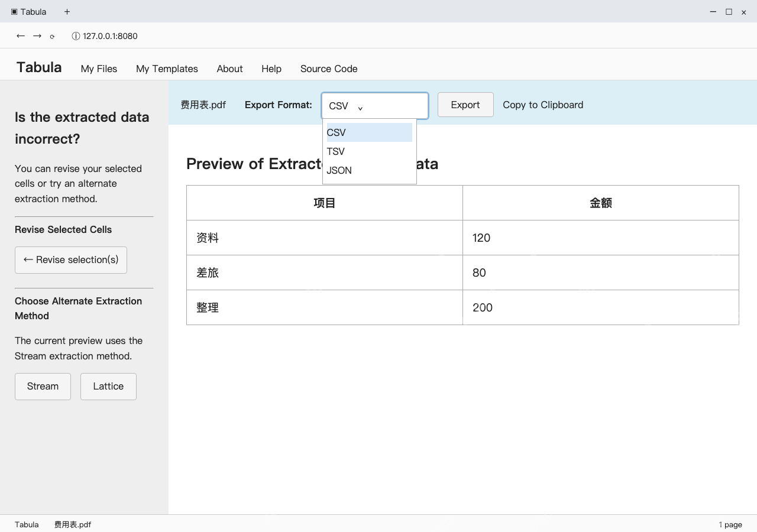Viewport: 757px width, 532px height.
Task: Open the Help page
Action: click(x=271, y=69)
